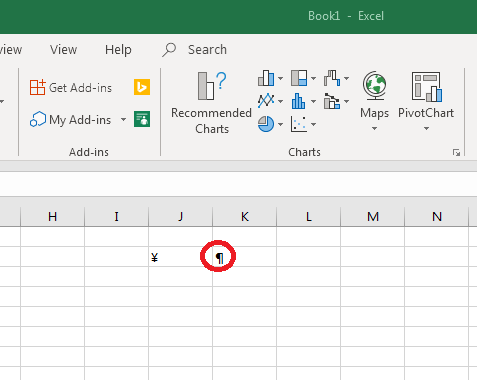Insert a pie or doughnut chart
This screenshot has width=477, height=380.
266,124
